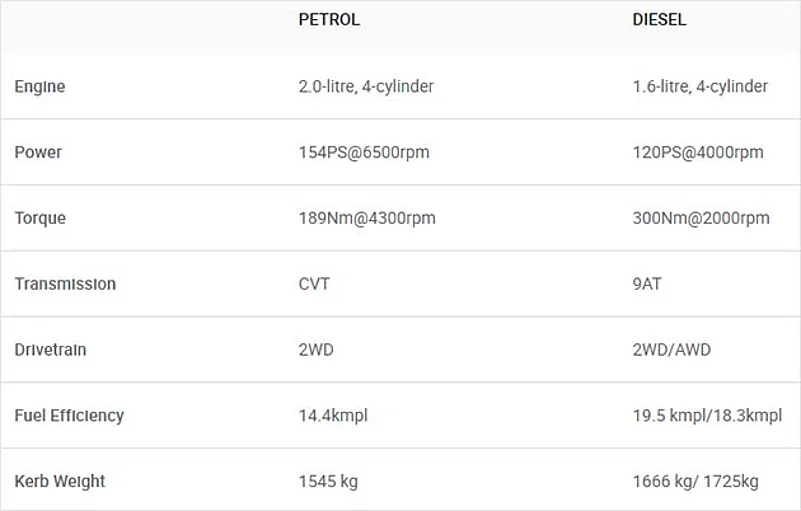Click the DIESEL column header
801x511 pixels.
659,20
